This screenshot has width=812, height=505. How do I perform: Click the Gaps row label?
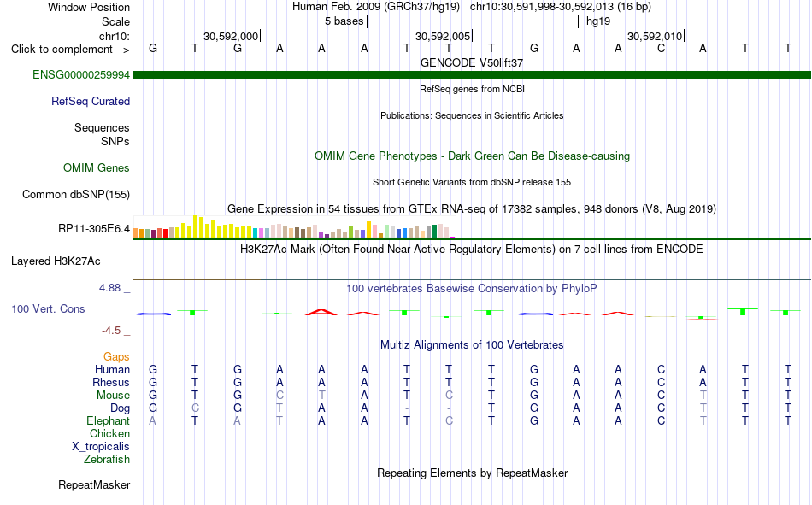pos(116,356)
